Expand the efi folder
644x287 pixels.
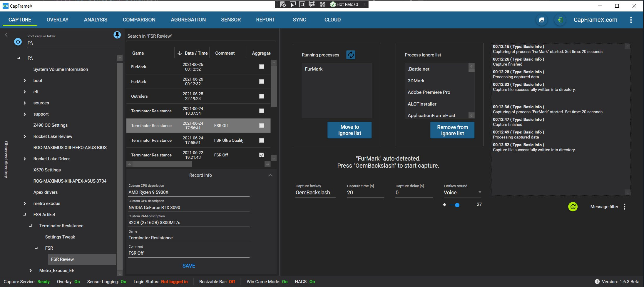(25, 92)
